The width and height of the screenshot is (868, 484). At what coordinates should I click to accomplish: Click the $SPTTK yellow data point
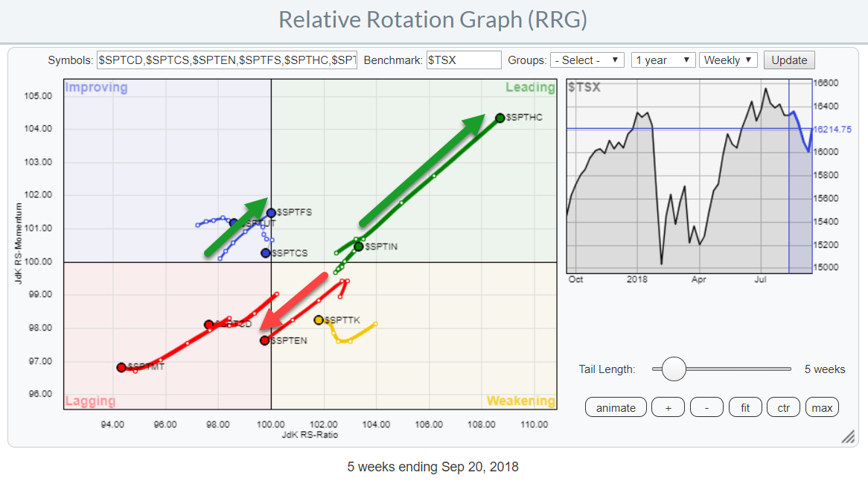[x=319, y=320]
